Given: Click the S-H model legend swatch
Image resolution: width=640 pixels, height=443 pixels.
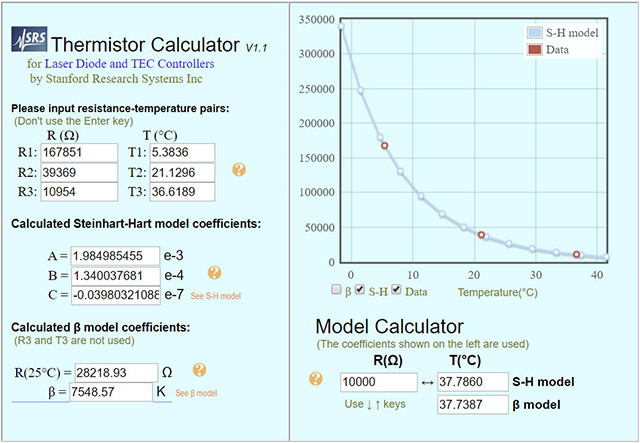Looking at the screenshot, I should click(x=534, y=32).
